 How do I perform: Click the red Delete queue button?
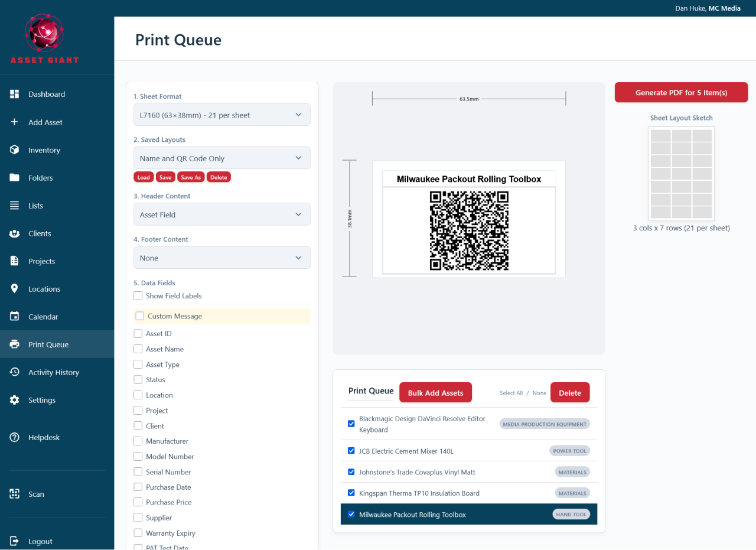570,392
